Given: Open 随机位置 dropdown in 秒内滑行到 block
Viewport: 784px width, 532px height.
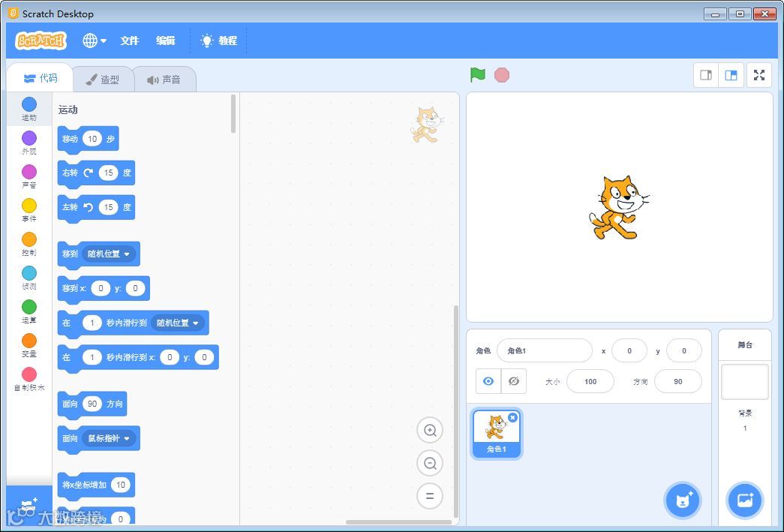Looking at the screenshot, I should [x=178, y=323].
